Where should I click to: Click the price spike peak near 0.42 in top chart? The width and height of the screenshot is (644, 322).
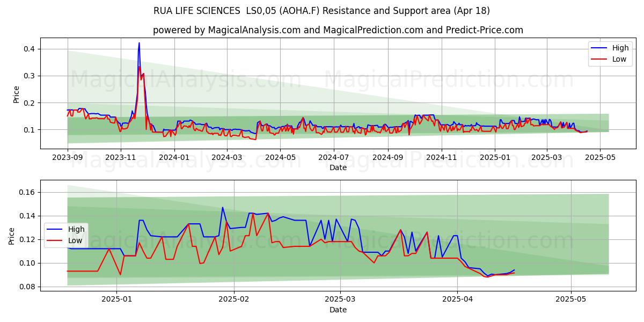pos(139,43)
